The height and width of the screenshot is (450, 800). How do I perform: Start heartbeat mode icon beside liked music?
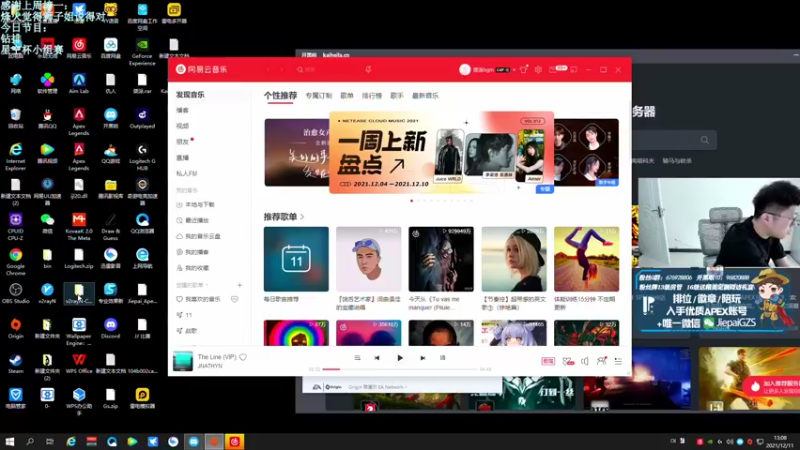click(235, 299)
